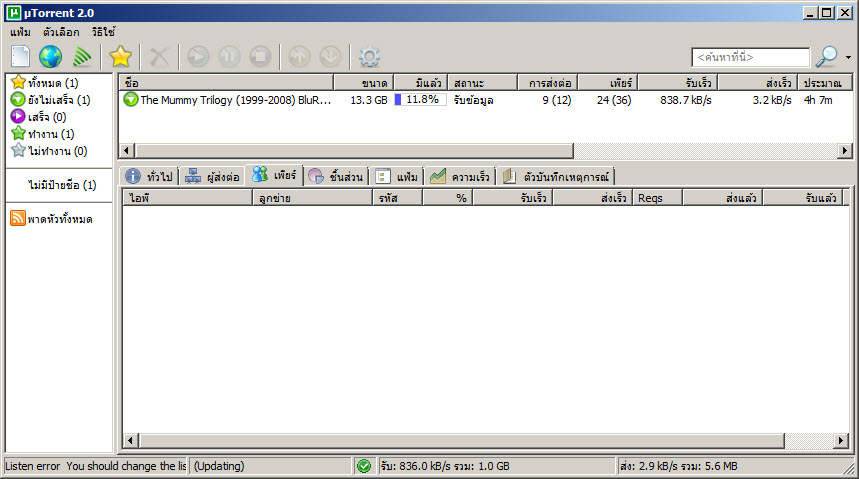The height and width of the screenshot is (479, 859).
Task: Switch to the ทั่วไป tab
Action: 149,176
